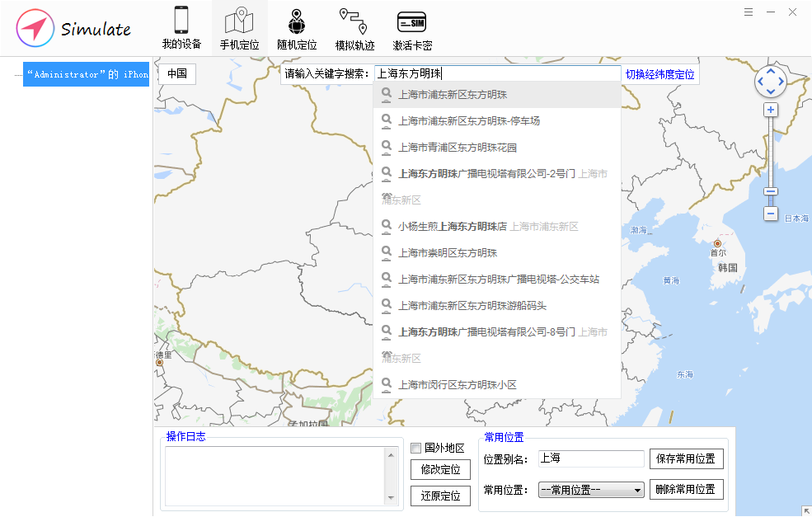Select the Administrator iPhone device entry
Image resolution: width=812 pixels, height=517 pixels.
pos(86,74)
